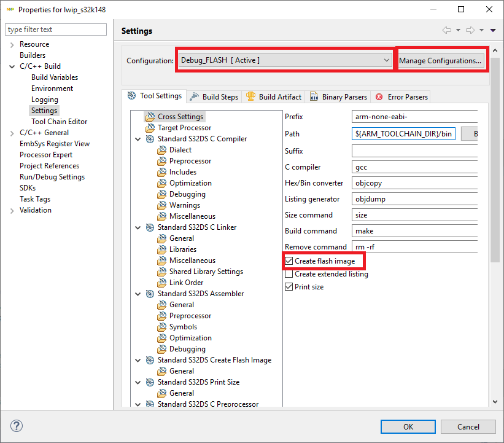Switch to the Build Steps tab
Screen dimensions: 504x443
[214, 97]
